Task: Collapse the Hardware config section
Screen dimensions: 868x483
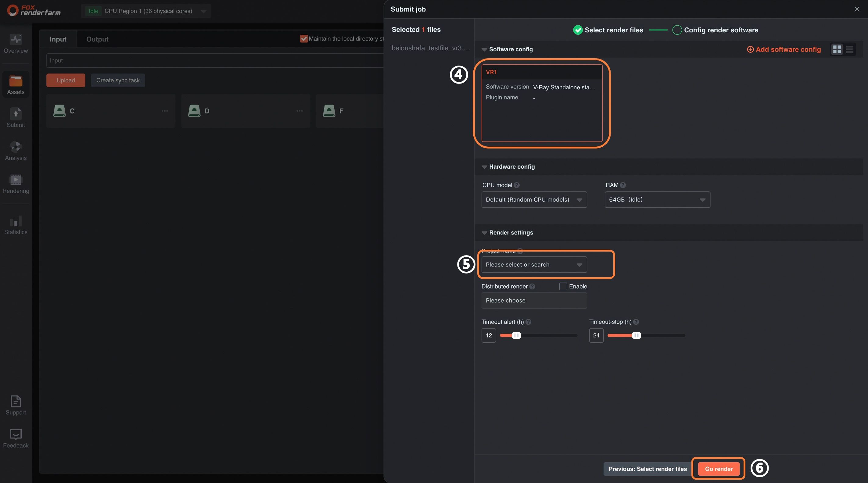Action: (x=484, y=167)
